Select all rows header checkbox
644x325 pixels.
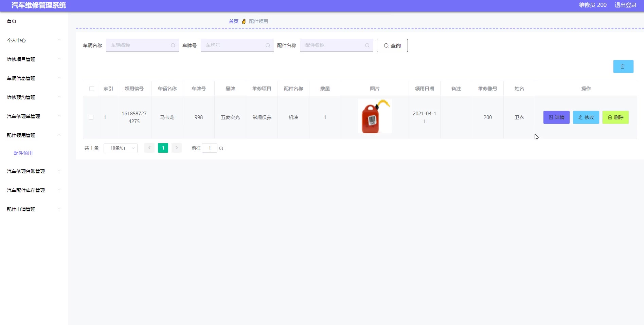pyautogui.click(x=92, y=89)
